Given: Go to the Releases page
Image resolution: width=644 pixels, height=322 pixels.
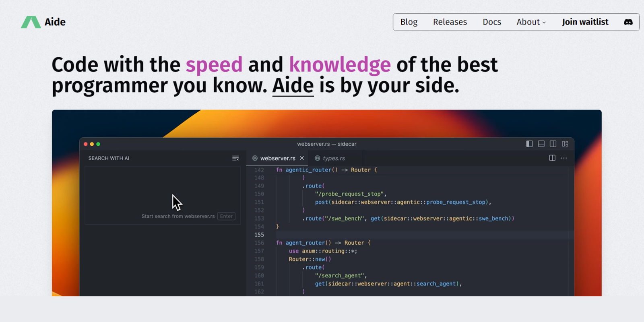Looking at the screenshot, I should 450,22.
